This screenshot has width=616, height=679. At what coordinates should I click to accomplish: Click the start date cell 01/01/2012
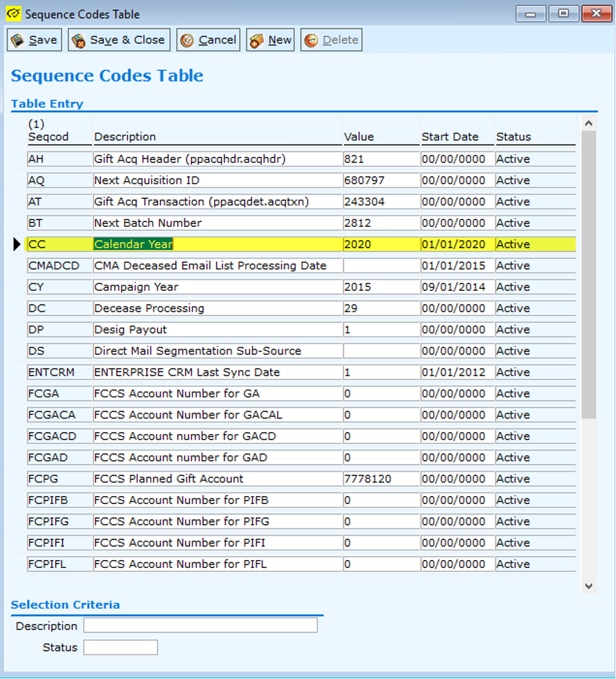(457, 372)
